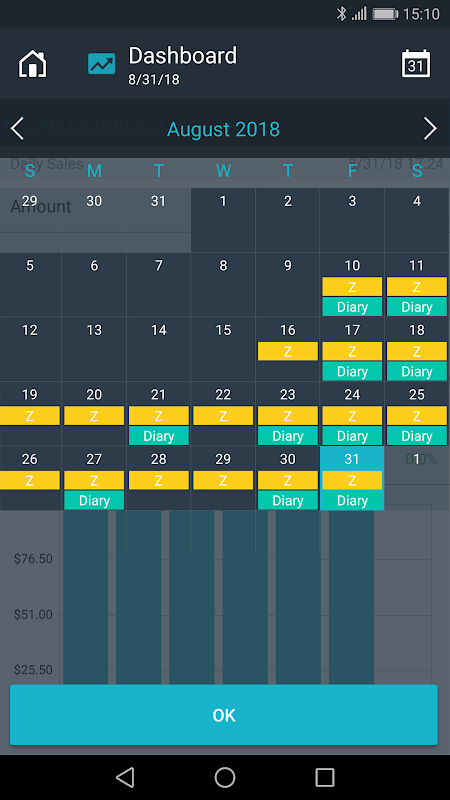Screen dimensions: 450x800
Task: Tap the calendar 31 icon
Action: 416,64
